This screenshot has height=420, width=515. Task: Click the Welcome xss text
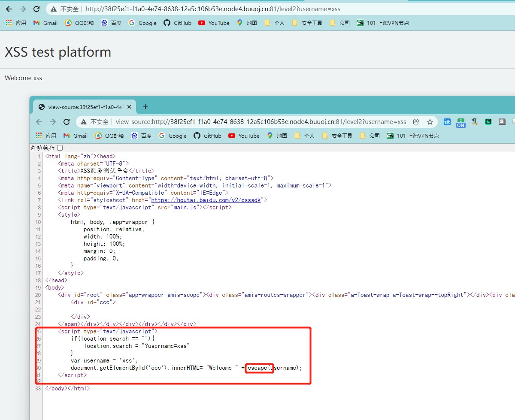23,78
